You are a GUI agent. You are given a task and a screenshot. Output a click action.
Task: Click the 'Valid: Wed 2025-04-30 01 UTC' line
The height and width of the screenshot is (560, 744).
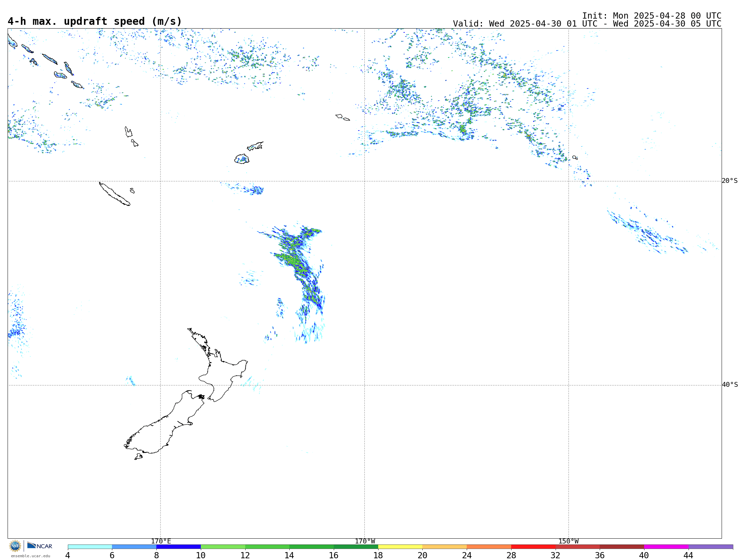click(587, 24)
